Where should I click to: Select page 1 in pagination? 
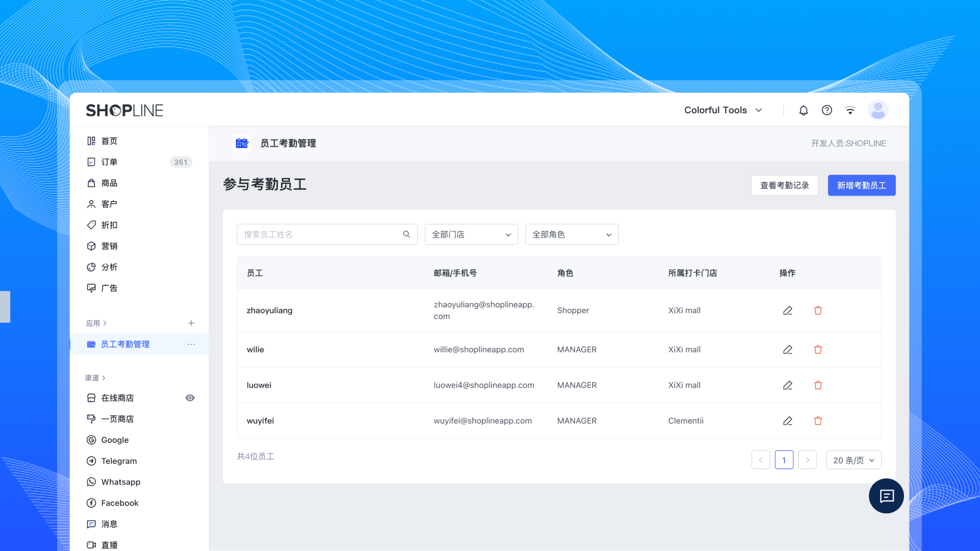point(784,460)
